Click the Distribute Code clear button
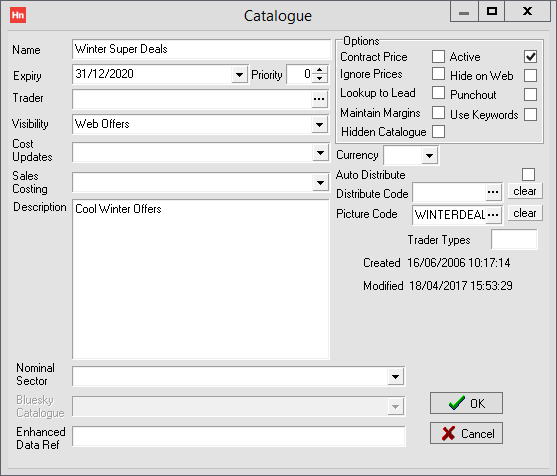557x476 pixels. (x=525, y=191)
